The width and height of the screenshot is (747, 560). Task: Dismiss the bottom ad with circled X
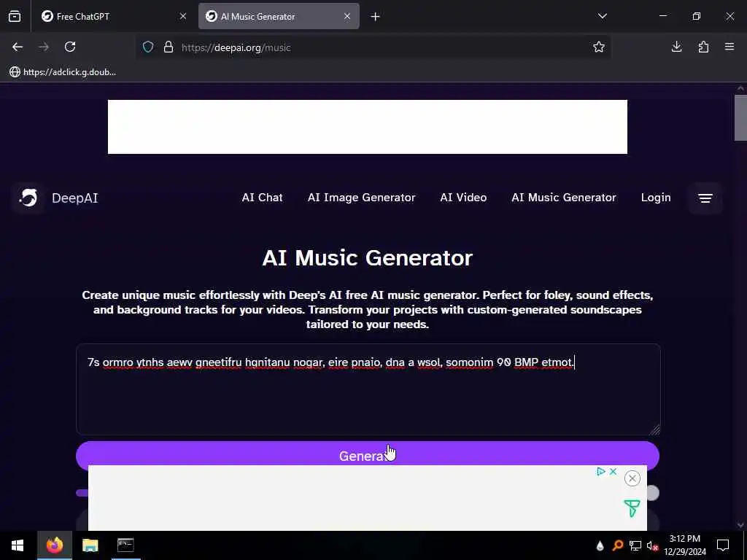click(x=632, y=478)
